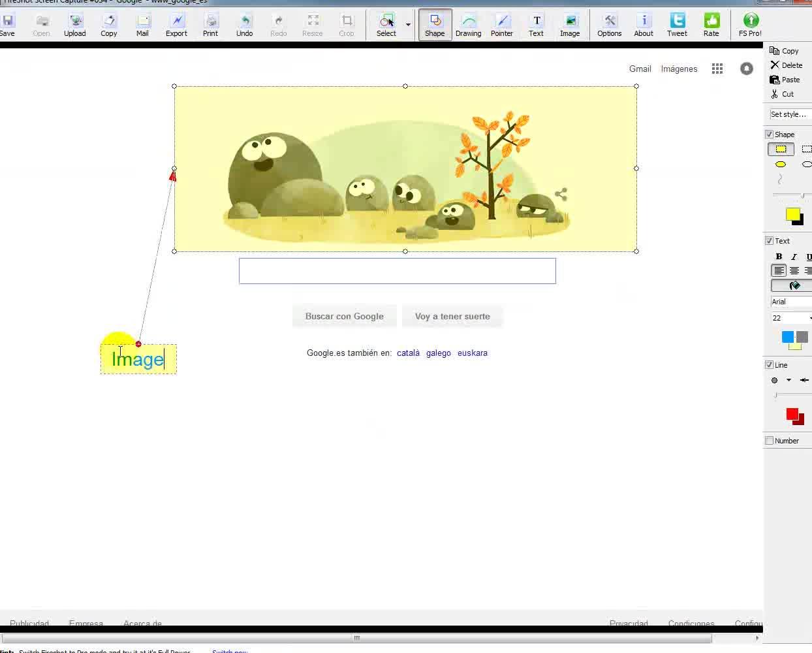Share via Tweet button
Screen dimensions: 812x653
[677, 25]
